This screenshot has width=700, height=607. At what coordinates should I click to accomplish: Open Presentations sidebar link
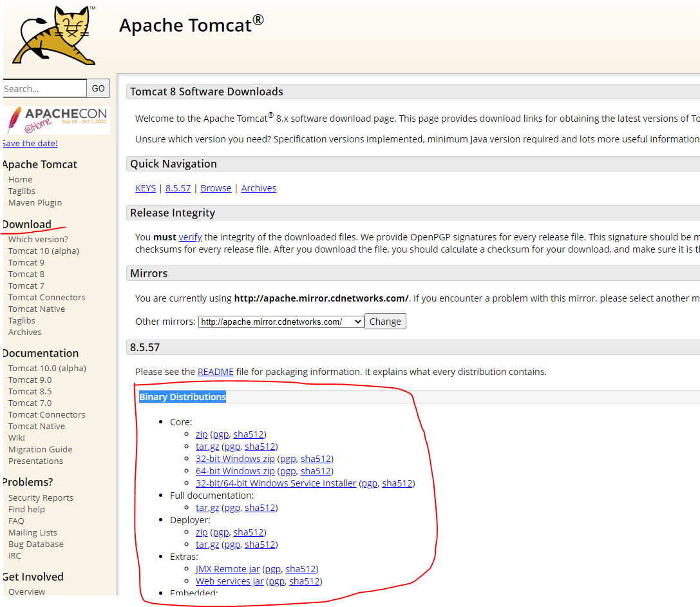(35, 461)
